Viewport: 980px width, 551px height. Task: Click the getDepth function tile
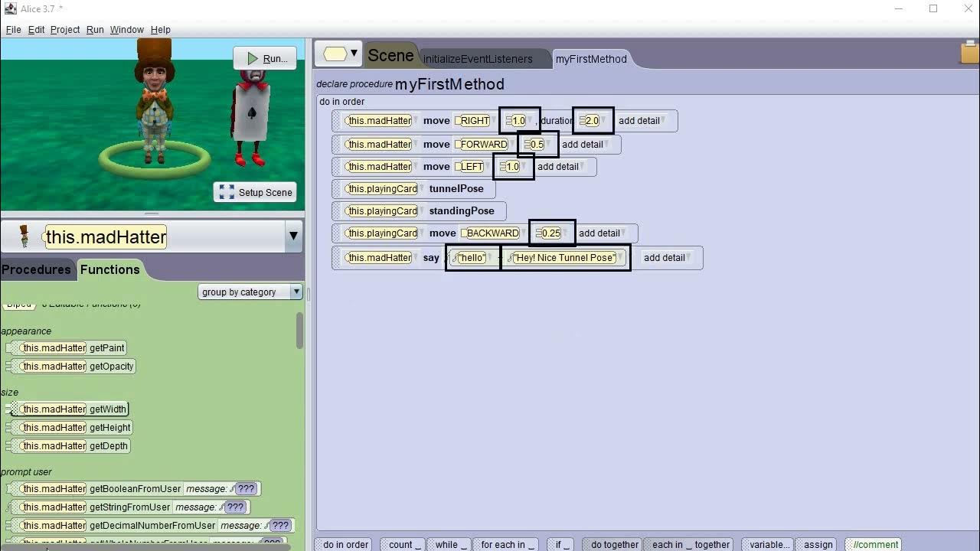67,445
